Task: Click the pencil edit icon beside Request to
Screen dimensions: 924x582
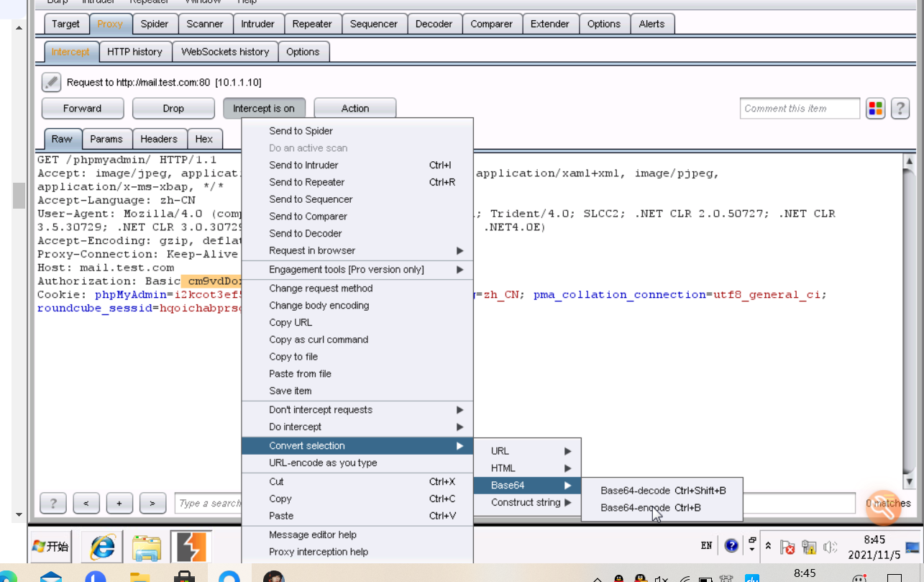Action: [x=51, y=83]
